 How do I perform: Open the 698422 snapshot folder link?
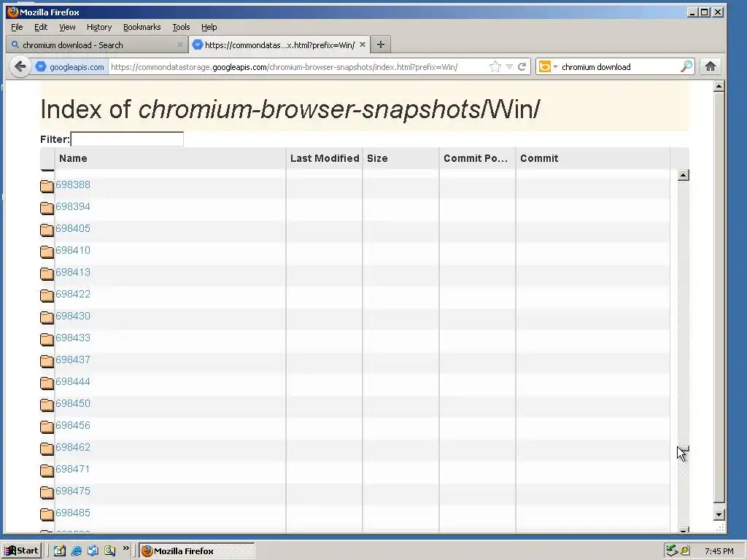pos(73,295)
